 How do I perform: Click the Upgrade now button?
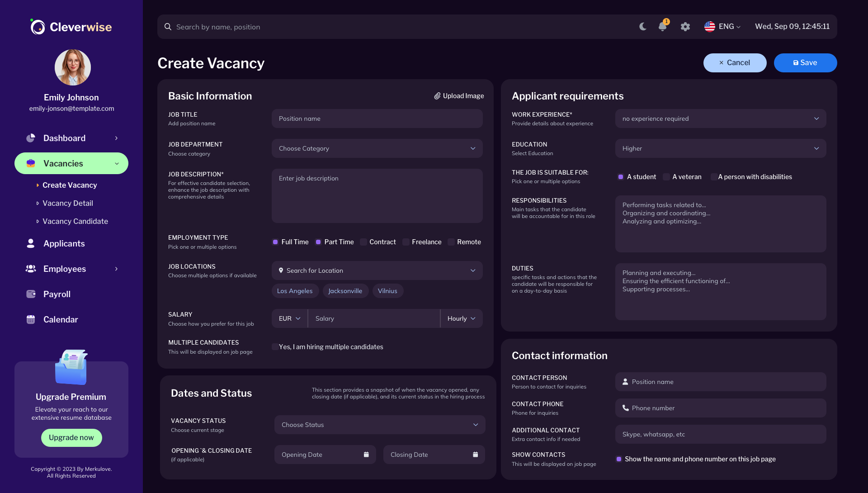(x=71, y=437)
